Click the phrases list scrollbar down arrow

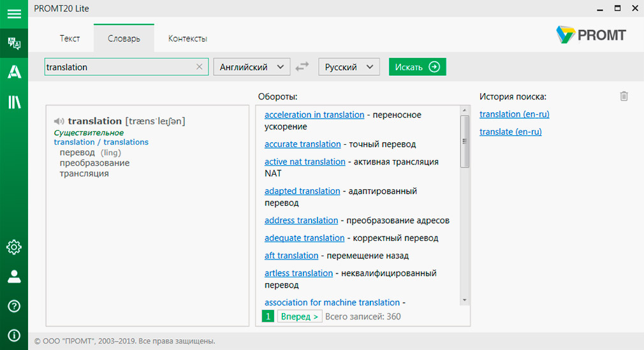pyautogui.click(x=465, y=300)
